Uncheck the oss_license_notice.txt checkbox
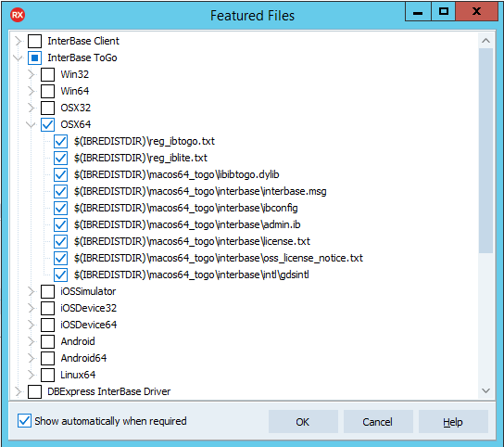Screen dimensions: 504x447 [x=61, y=258]
